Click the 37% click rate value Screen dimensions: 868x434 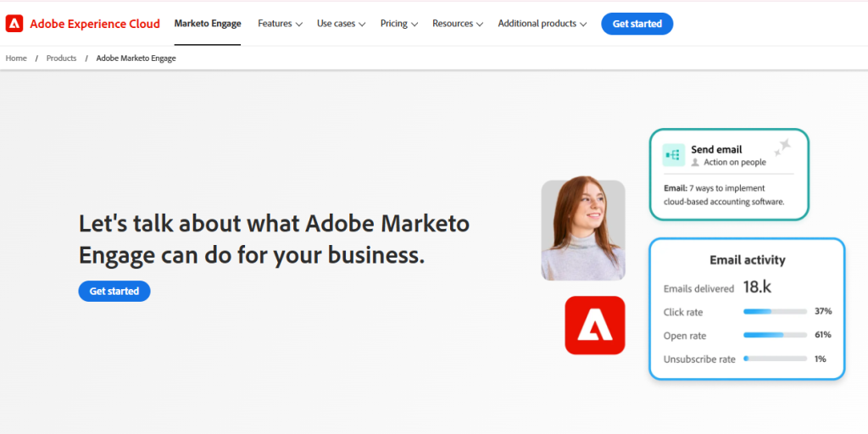pos(822,311)
